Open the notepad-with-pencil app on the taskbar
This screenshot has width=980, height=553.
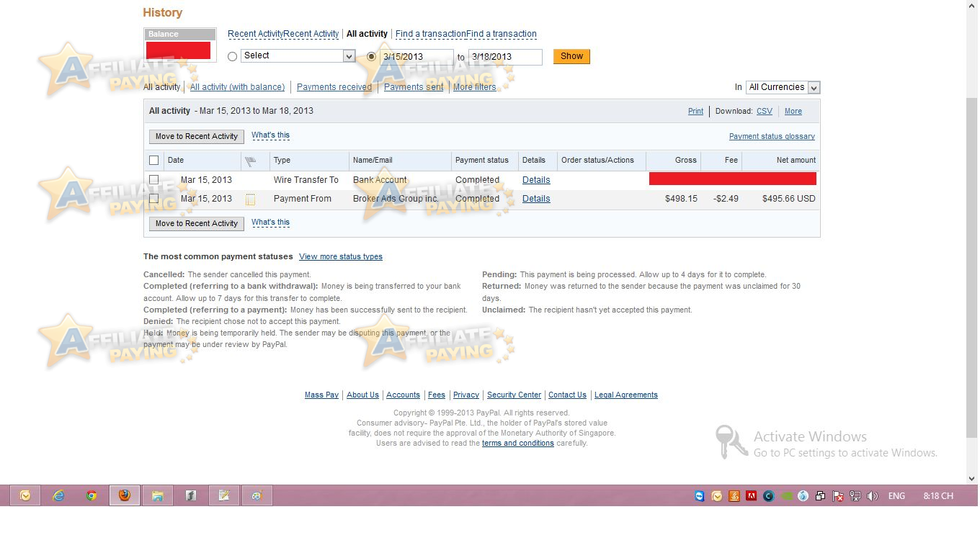(224, 495)
